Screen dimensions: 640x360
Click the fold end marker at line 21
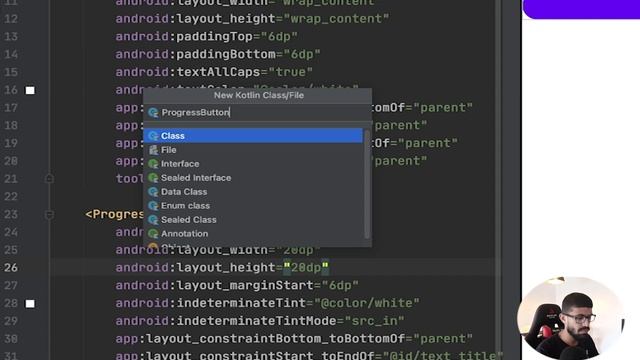point(49,179)
